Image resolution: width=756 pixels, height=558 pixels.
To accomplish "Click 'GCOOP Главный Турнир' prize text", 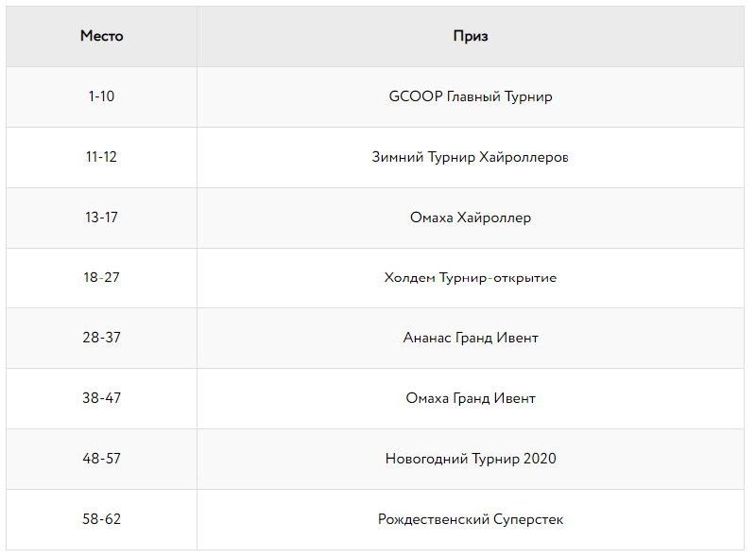I will click(470, 96).
